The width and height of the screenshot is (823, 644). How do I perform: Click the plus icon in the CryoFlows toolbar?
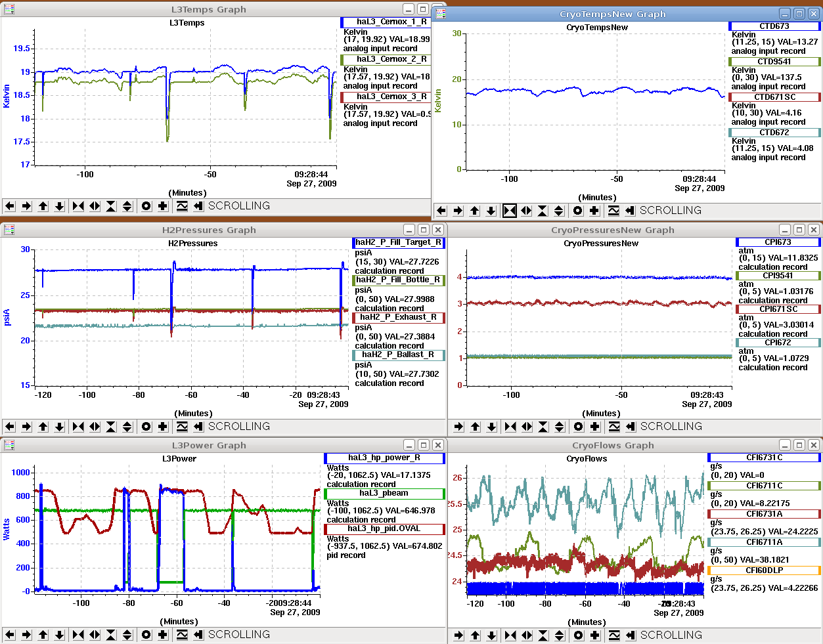pos(595,635)
